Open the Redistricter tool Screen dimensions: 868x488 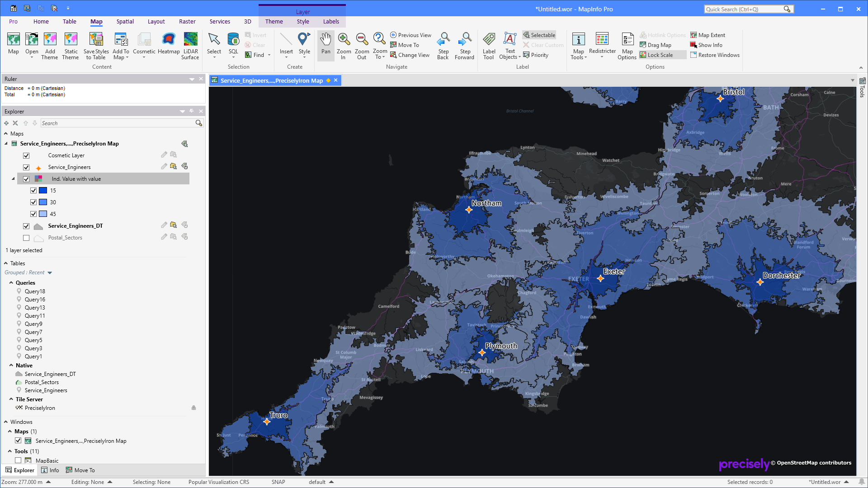(x=602, y=40)
